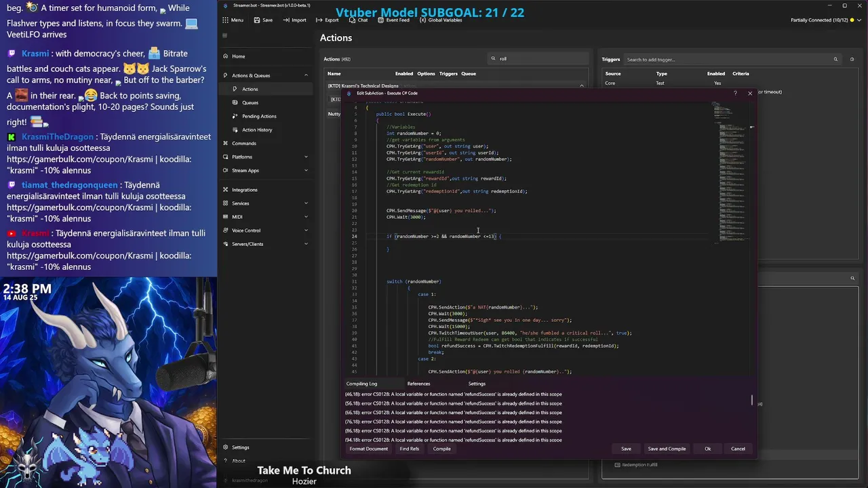Screen dimensions: 868x488
Task: Open the Chat window from toolbar
Action: (x=358, y=20)
